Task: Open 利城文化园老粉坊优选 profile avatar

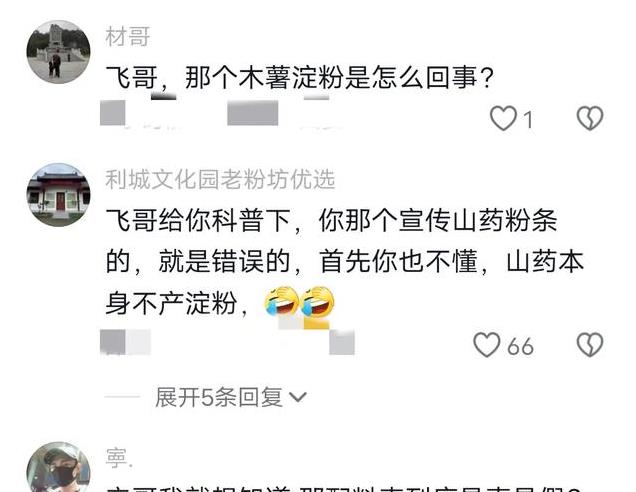Action: coord(58,195)
